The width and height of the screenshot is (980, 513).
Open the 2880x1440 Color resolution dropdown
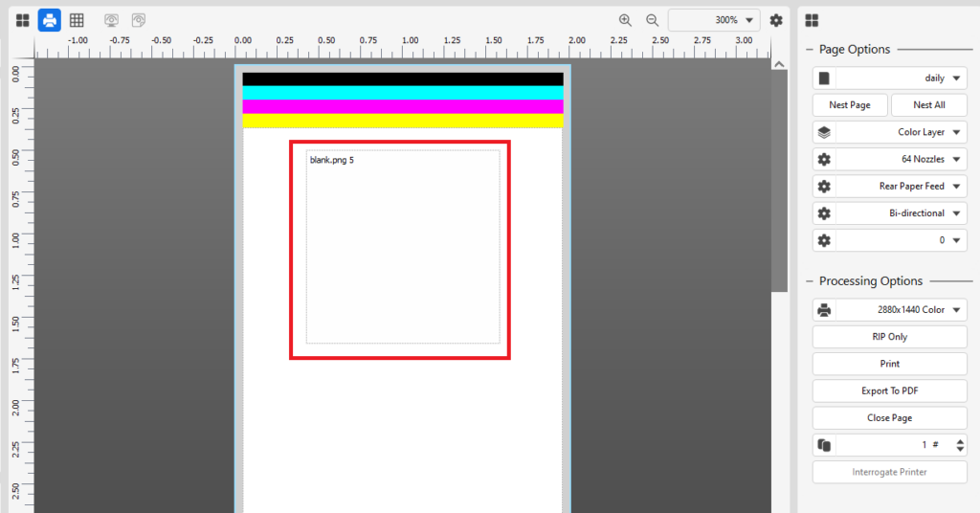pos(902,310)
